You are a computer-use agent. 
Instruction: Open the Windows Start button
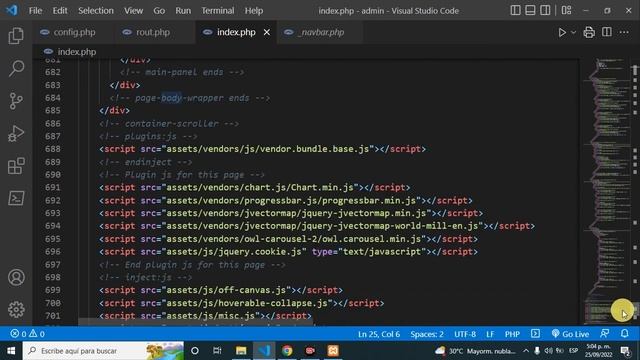[11, 351]
